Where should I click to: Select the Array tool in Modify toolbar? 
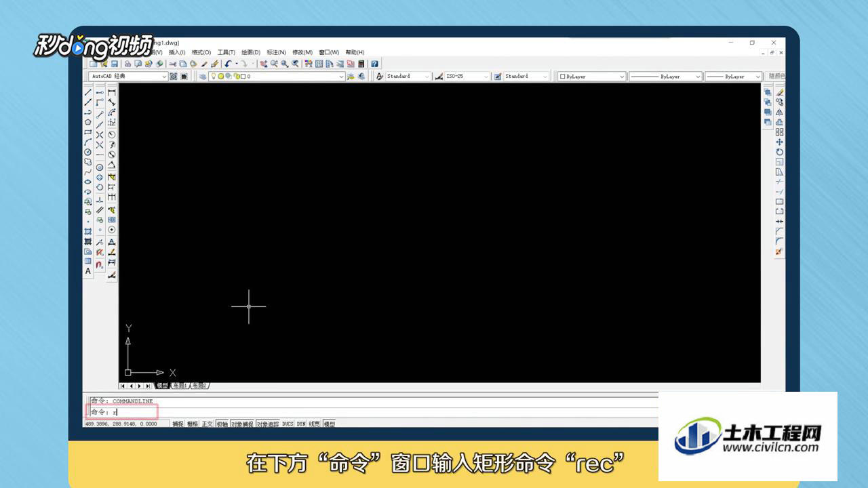point(780,132)
